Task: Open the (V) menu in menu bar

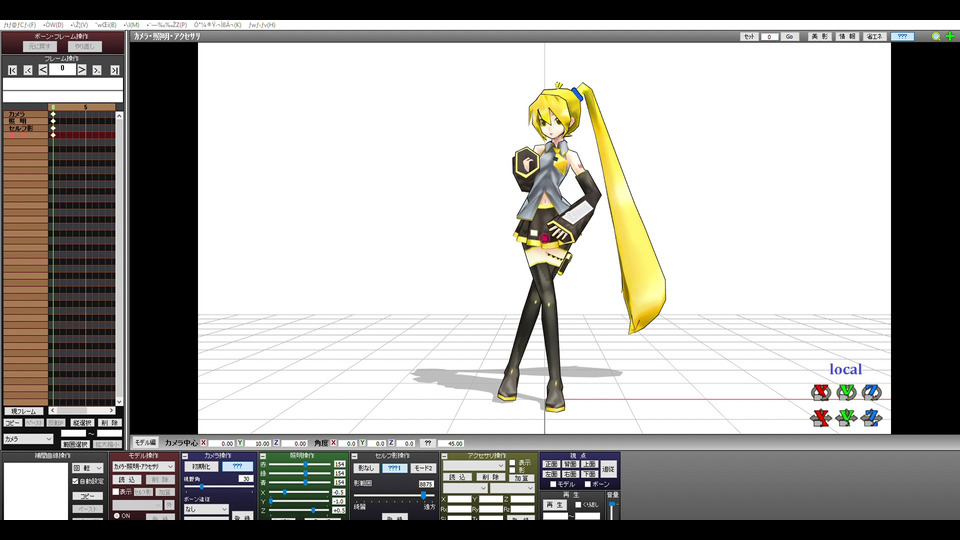Action: click(x=79, y=25)
